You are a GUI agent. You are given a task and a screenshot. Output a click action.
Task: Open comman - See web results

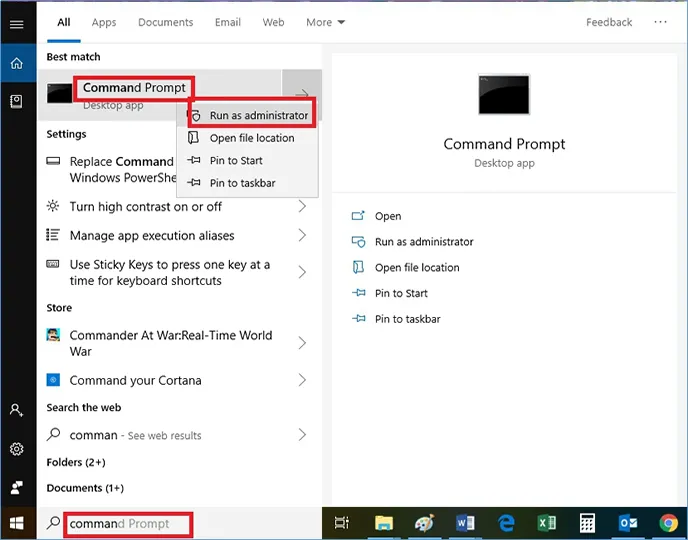180,435
